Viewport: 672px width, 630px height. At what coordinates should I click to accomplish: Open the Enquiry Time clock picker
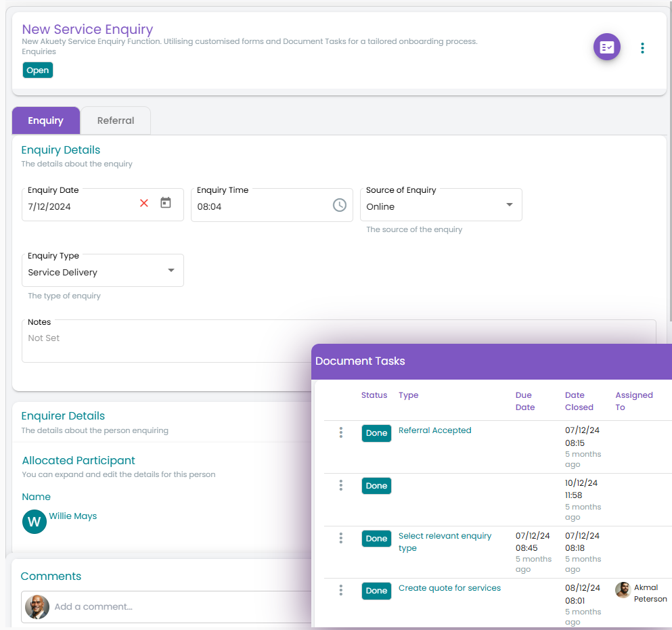340,205
